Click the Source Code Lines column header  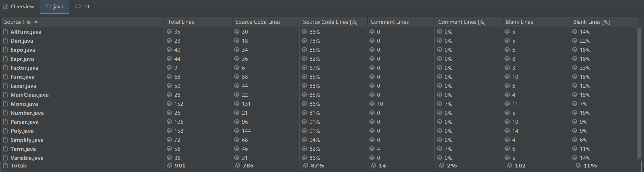[x=266, y=22]
